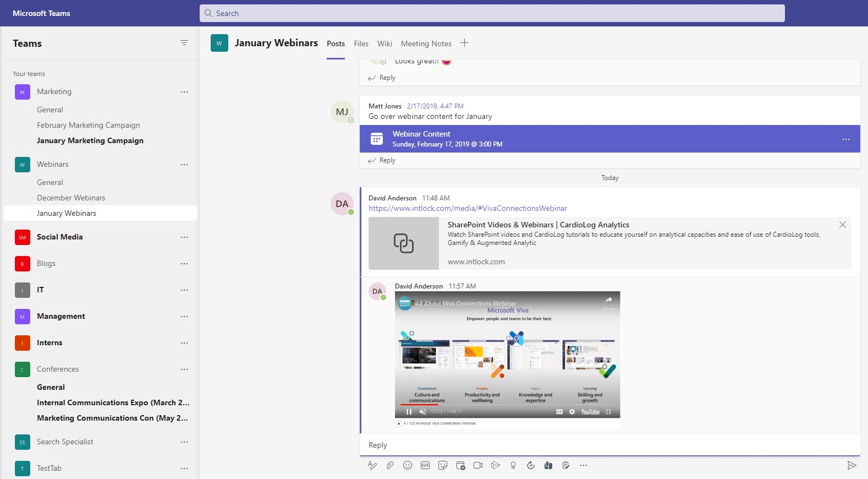This screenshot has width=868, height=479.
Task: Open Webinar Content meeting card
Action: (x=610, y=139)
